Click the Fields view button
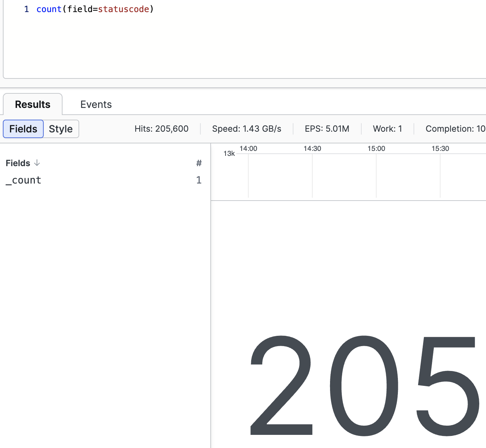The height and width of the screenshot is (448, 486). coord(23,129)
